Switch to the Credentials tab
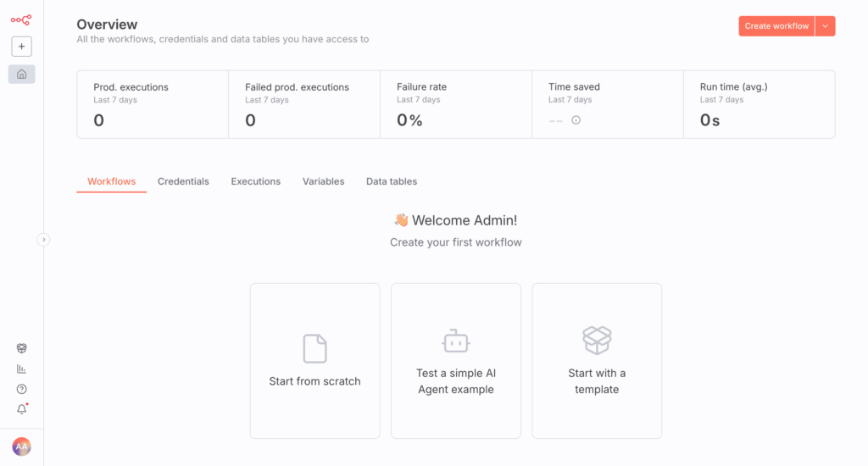Viewport: 868px width, 466px height. click(x=183, y=181)
